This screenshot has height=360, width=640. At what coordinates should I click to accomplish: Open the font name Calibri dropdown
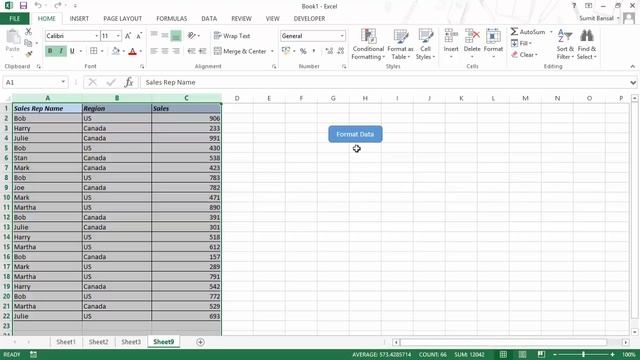(x=97, y=36)
